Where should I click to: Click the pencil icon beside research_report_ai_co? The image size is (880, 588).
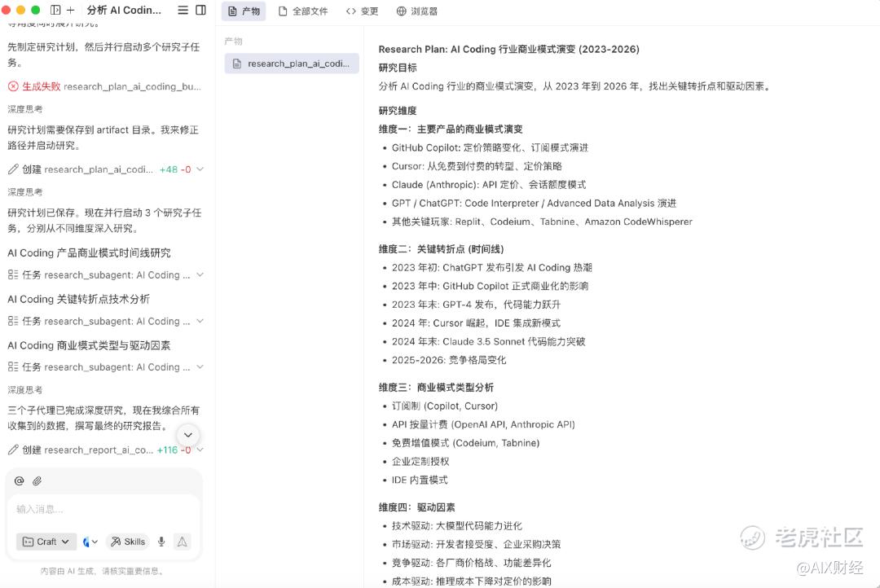click(x=13, y=450)
